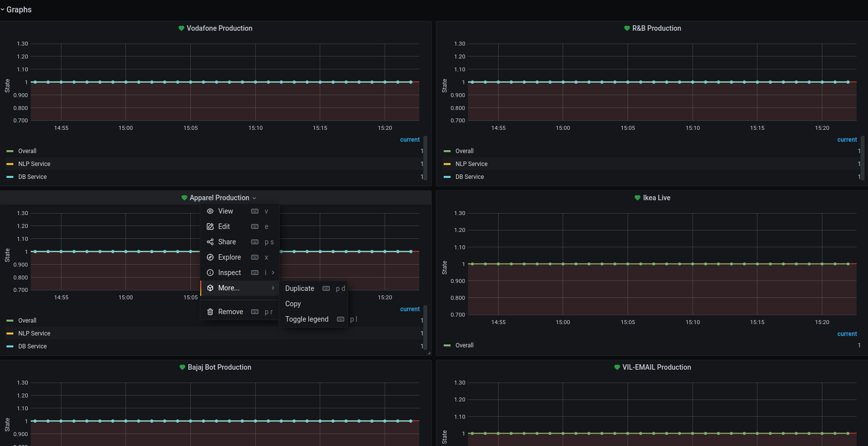Click Overall color swatch in Apparel legend
The width and height of the screenshot is (868, 446).
click(10, 321)
